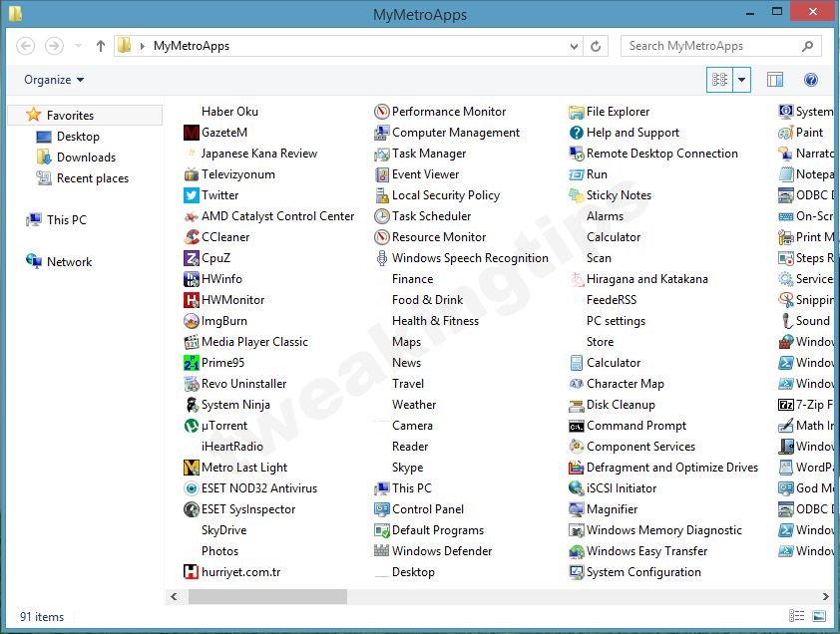The width and height of the screenshot is (840, 634).
Task: Select the Food & Drink item
Action: click(x=428, y=300)
